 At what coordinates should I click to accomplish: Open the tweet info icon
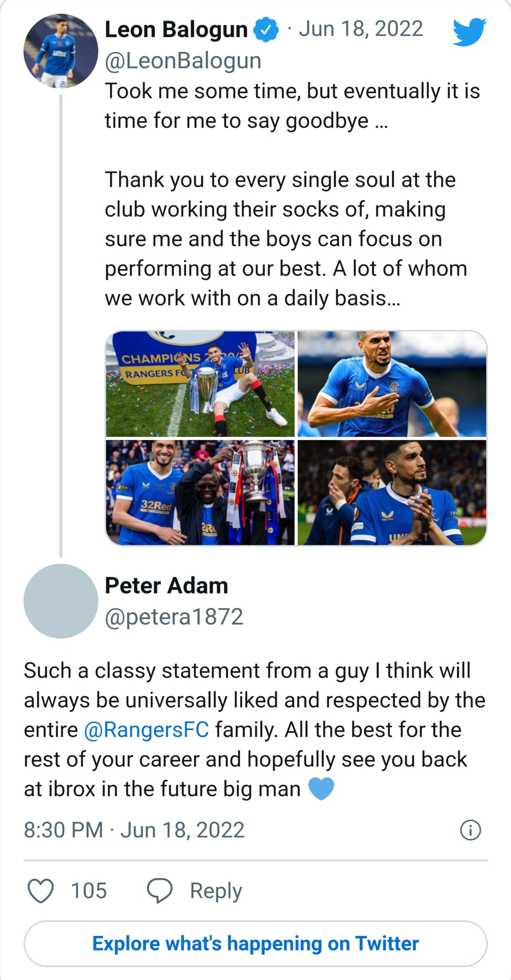click(x=470, y=830)
